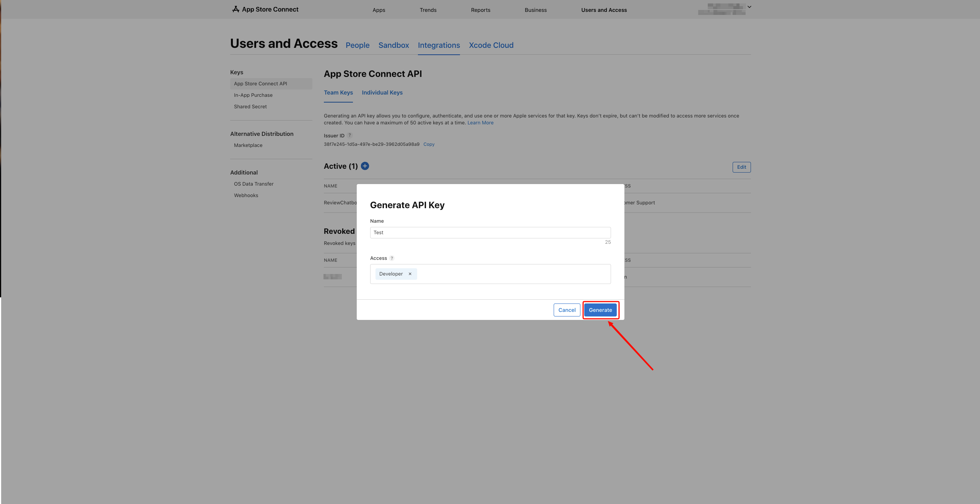Switch to the Sandbox tab
The image size is (980, 504).
tap(393, 45)
